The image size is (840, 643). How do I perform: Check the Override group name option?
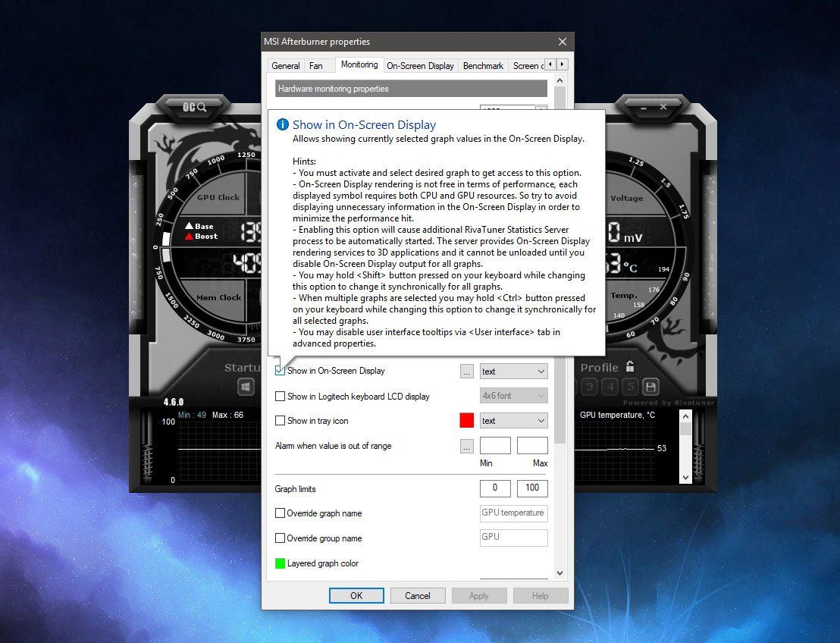(280, 538)
